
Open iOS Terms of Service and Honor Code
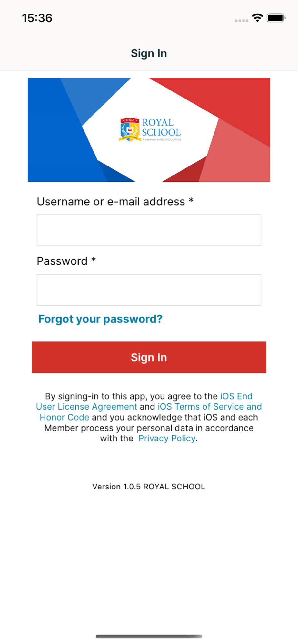tap(210, 407)
